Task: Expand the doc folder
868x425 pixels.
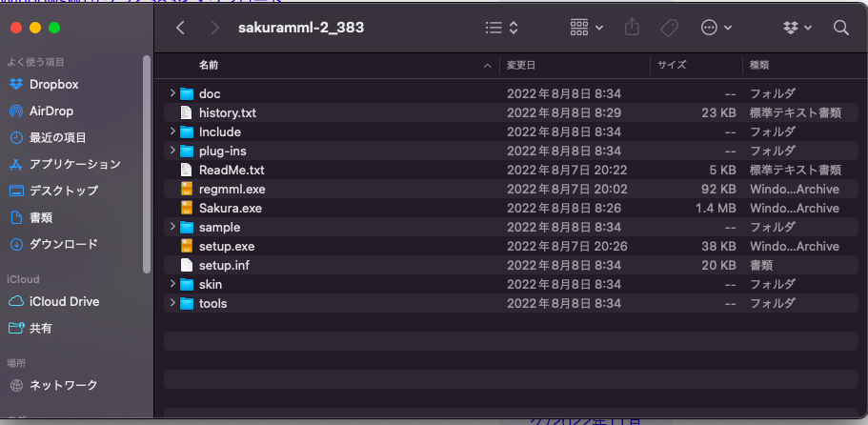Action: [172, 93]
